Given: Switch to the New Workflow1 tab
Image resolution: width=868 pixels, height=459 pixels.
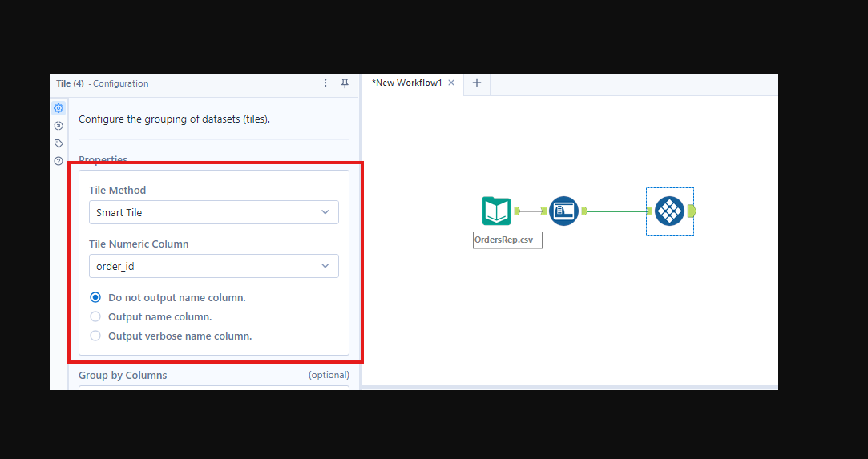Looking at the screenshot, I should point(407,83).
